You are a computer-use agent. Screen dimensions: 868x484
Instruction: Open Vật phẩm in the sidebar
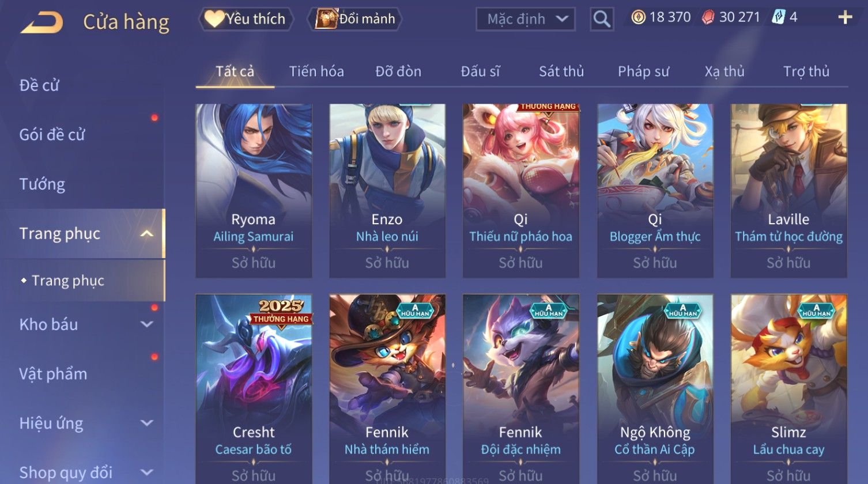pyautogui.click(x=53, y=374)
